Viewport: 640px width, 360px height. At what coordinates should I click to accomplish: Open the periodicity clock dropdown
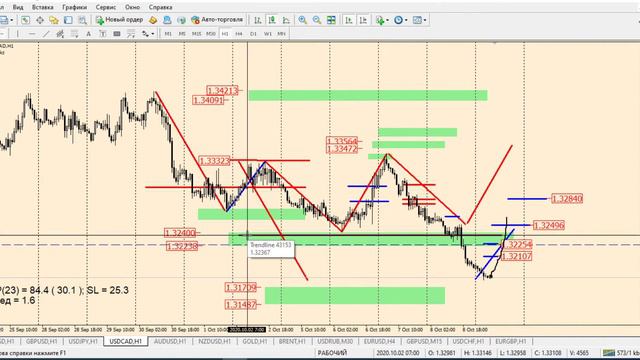pyautogui.click(x=400, y=20)
